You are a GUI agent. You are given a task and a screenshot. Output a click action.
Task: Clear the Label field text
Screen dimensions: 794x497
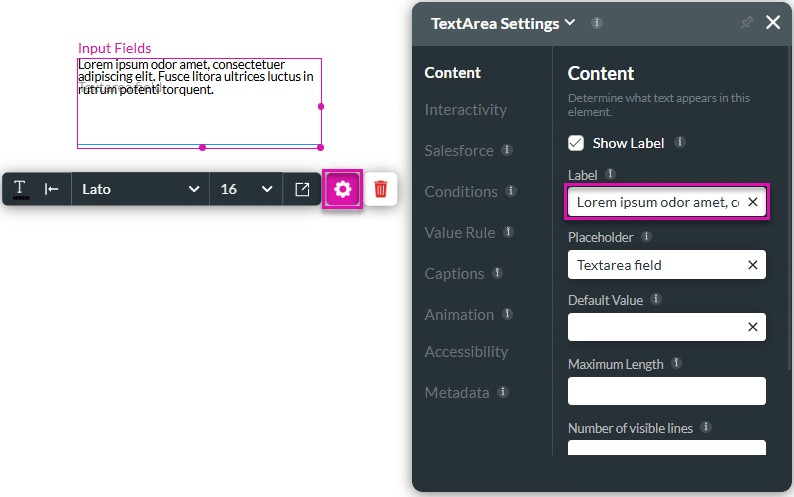point(753,203)
